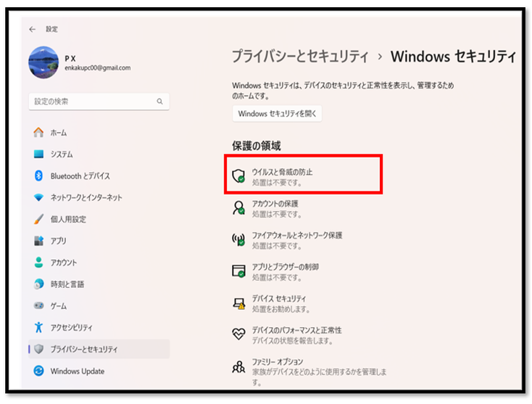The height and width of the screenshot is (404, 532).
Task: Click the デバイスの状態を報告します description
Action: (292, 340)
